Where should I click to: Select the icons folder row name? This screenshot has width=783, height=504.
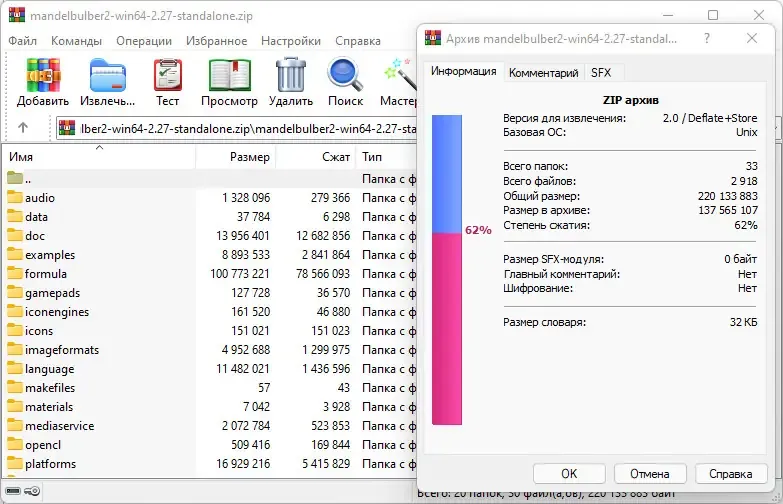[39, 331]
